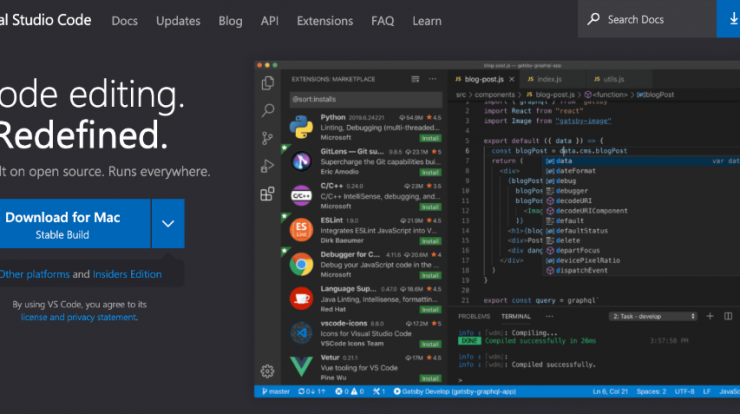Click the GitLens extension logo
The width and height of the screenshot is (740, 414).
(x=301, y=161)
